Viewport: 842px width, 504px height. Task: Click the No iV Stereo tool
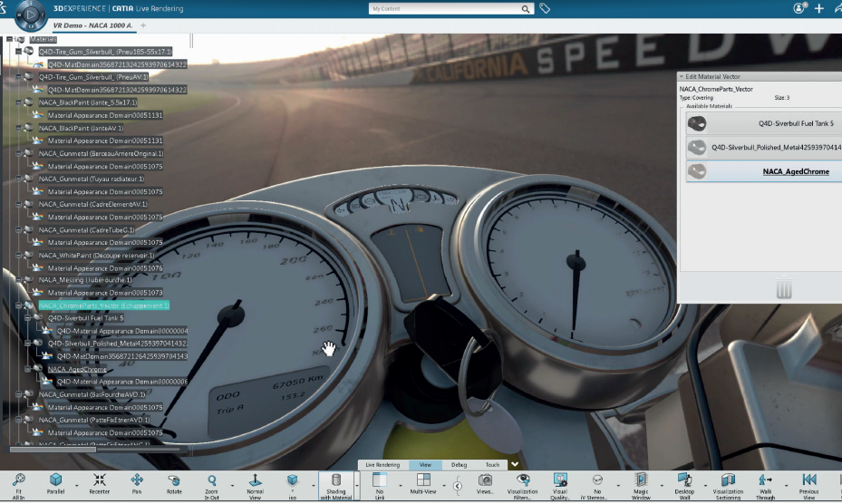click(x=597, y=486)
